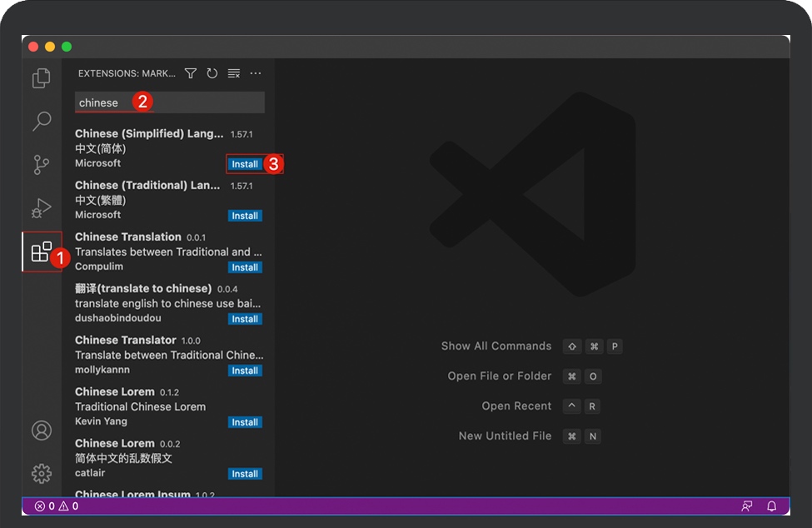Open the Filter Extensions dropdown
This screenshot has width=812, height=528.
[x=190, y=73]
